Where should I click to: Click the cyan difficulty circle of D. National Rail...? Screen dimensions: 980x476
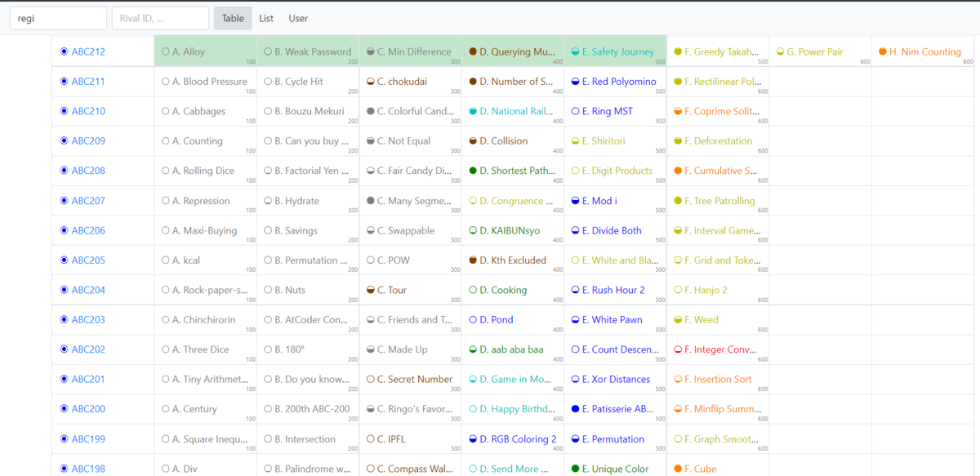tap(473, 111)
